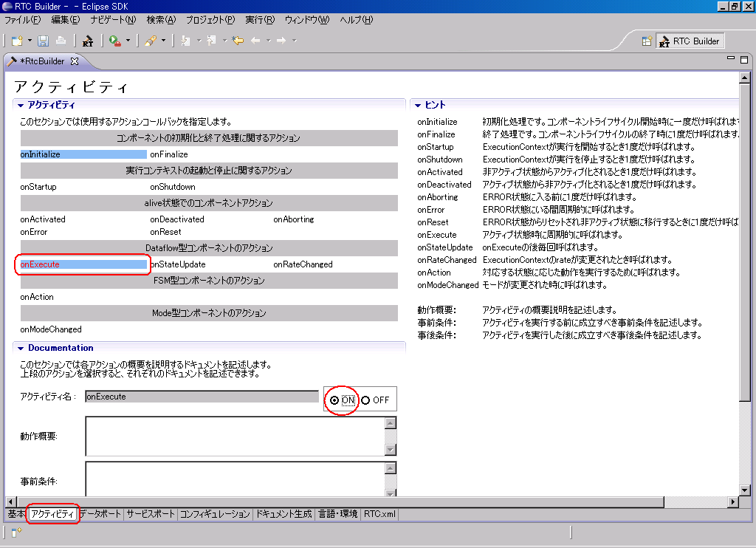Select the onAction action

[37, 297]
